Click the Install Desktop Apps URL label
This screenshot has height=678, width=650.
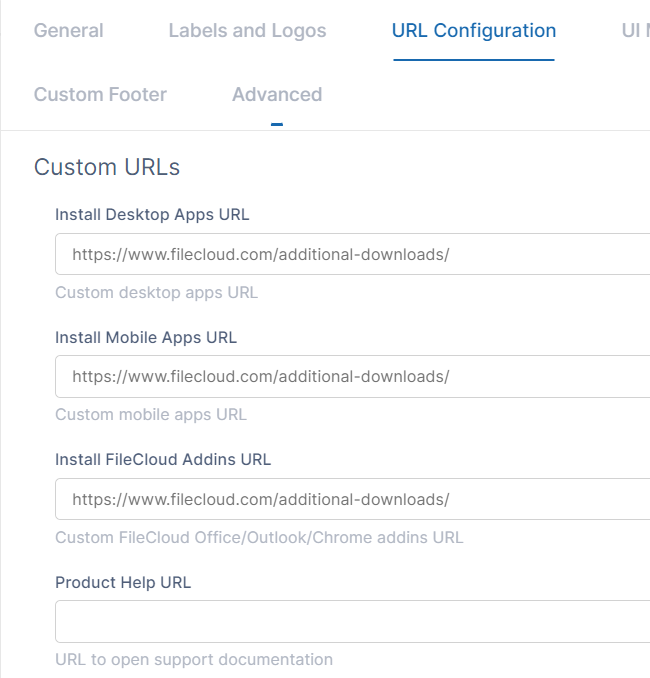(x=152, y=215)
